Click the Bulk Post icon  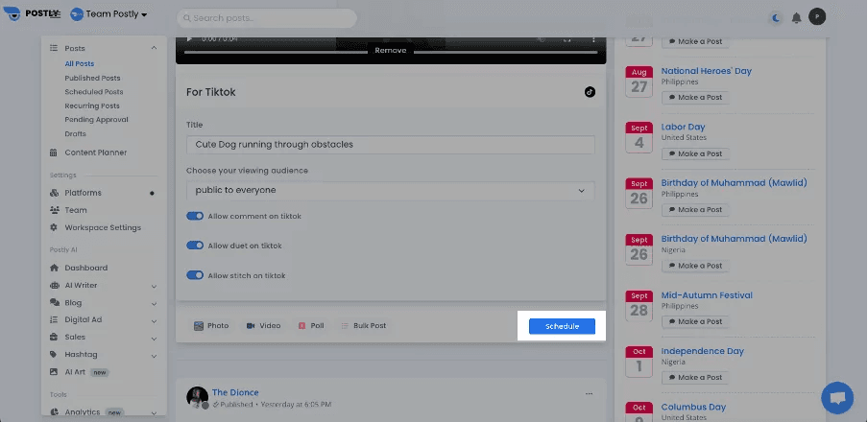pos(345,326)
